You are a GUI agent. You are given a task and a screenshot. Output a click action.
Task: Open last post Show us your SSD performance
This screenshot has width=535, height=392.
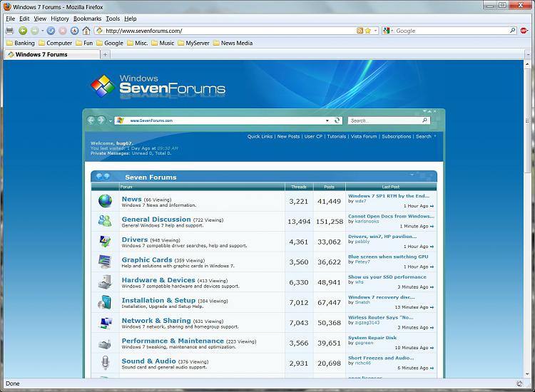(x=387, y=277)
